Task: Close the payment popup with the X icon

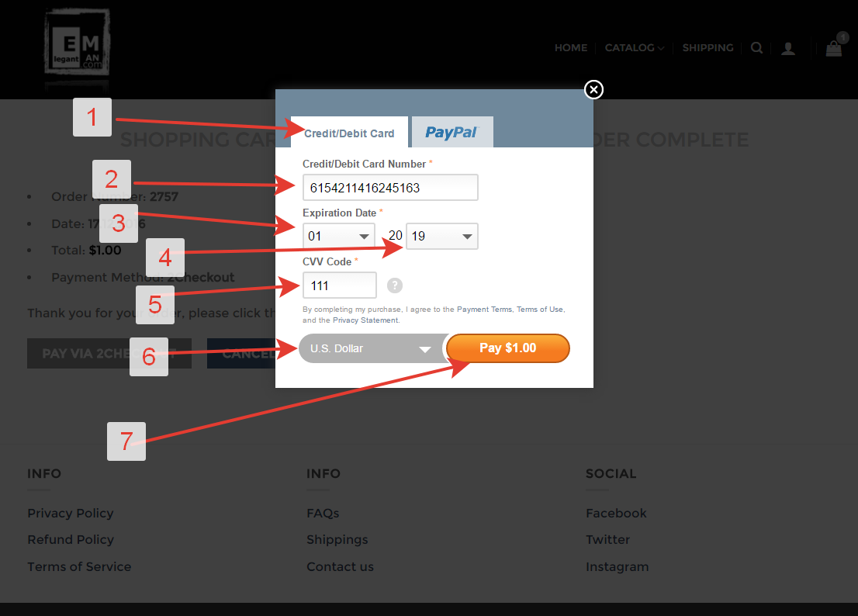Action: point(593,89)
